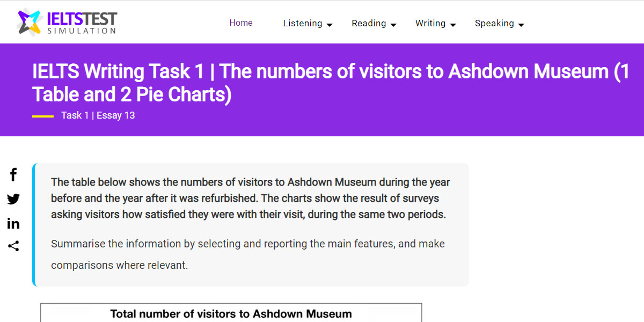Click the yellow accent bar near Essay 13
644x322 pixels.
[43, 115]
